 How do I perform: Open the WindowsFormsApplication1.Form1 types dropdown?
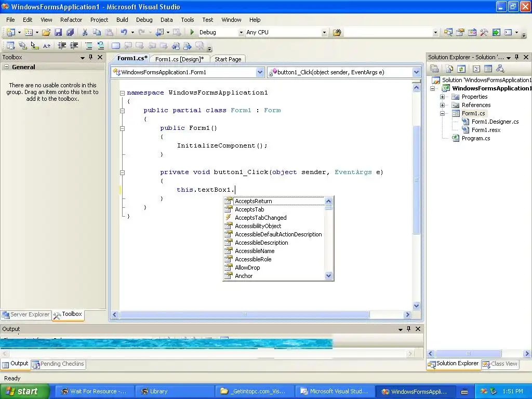coord(260,72)
